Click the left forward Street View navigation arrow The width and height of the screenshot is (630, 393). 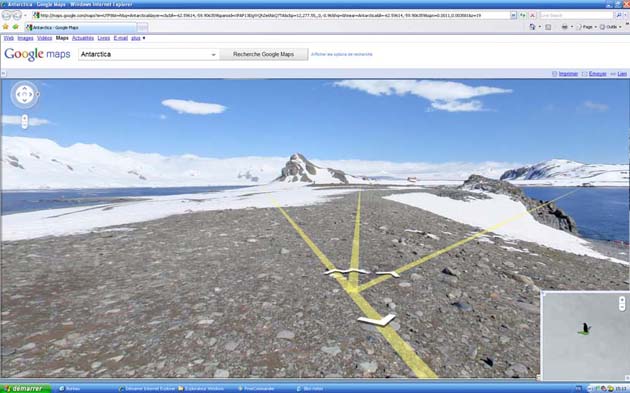346,272
